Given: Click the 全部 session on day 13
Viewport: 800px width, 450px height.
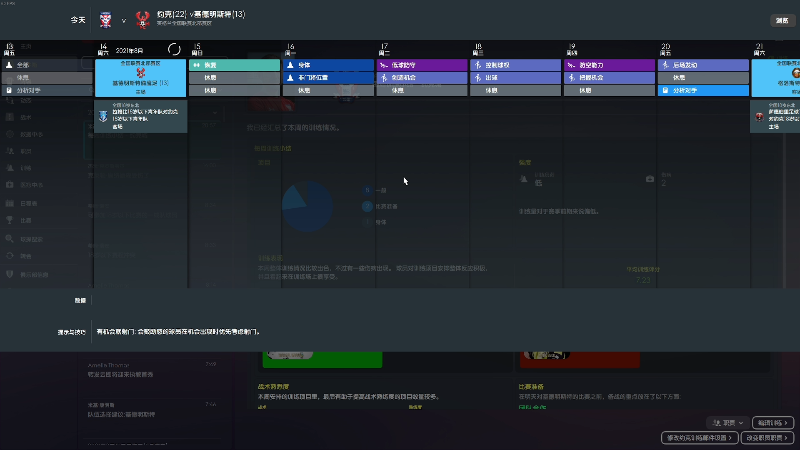Looking at the screenshot, I should click(x=47, y=65).
